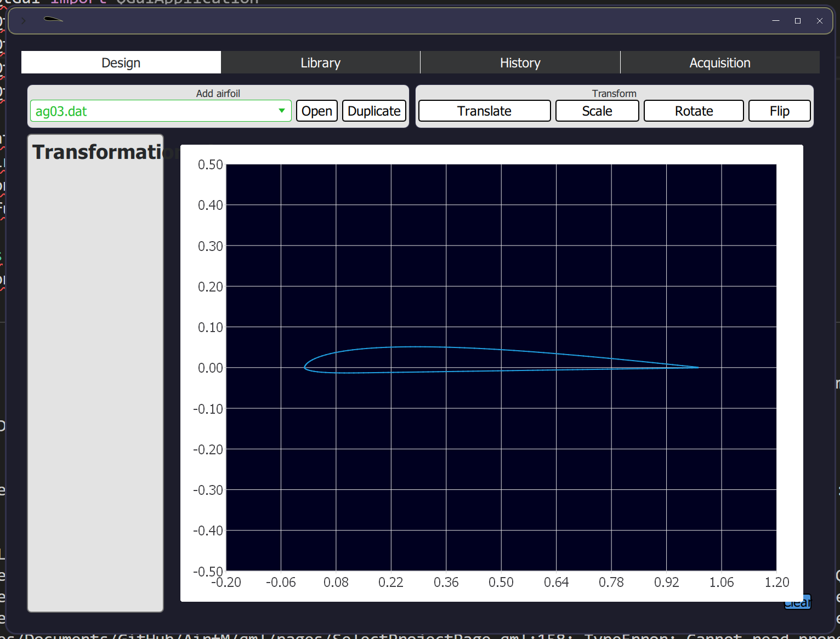Go to the History tab

(x=520, y=62)
